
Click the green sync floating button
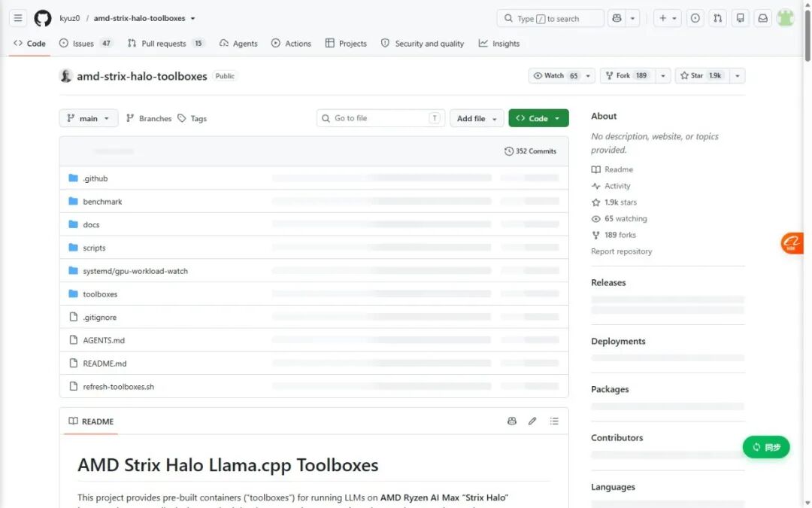pos(766,447)
